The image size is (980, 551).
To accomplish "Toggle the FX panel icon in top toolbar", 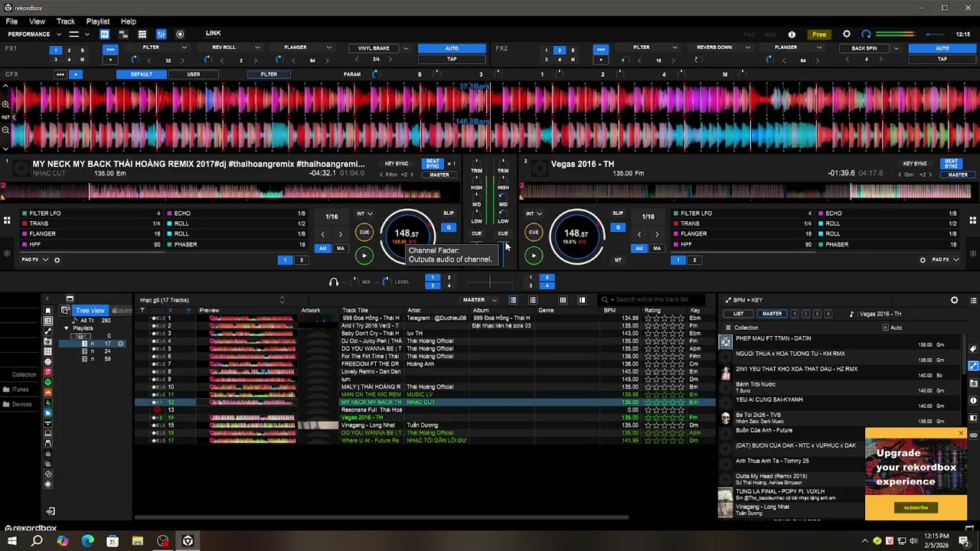I will [104, 34].
